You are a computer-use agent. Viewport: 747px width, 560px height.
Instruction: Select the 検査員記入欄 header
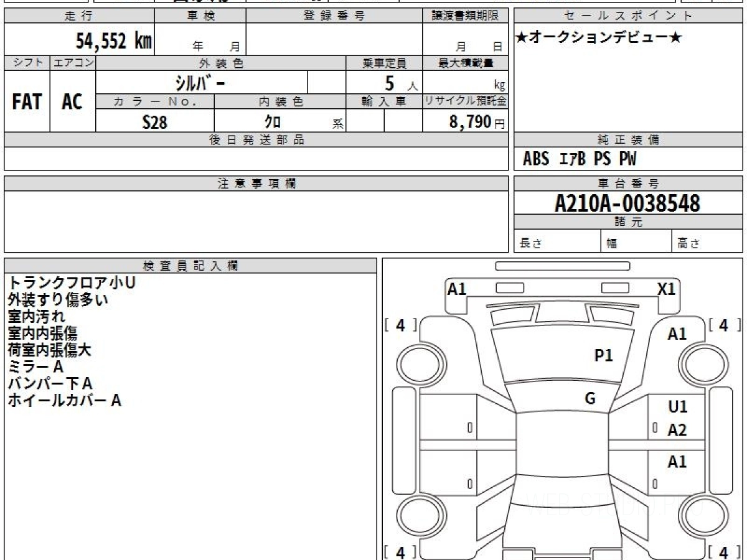coord(190,266)
